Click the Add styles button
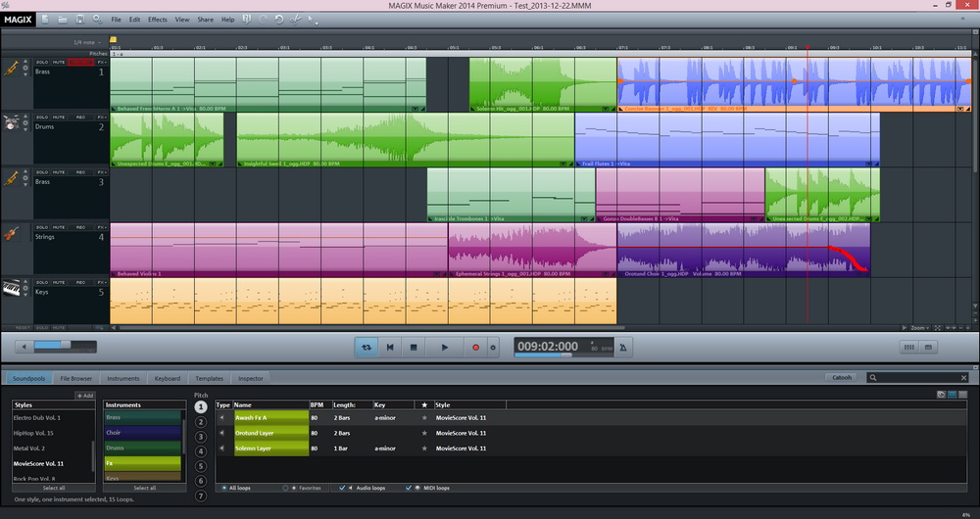 click(85, 396)
